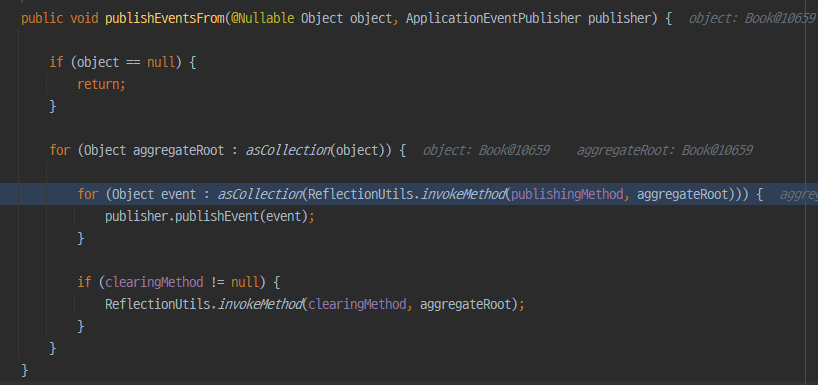Click publisher.publishEvent(event); statement
This screenshot has height=385, width=818.
click(x=210, y=216)
